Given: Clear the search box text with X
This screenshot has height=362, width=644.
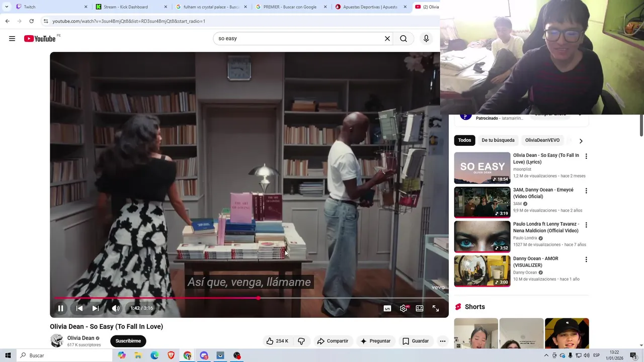Looking at the screenshot, I should pos(387,39).
